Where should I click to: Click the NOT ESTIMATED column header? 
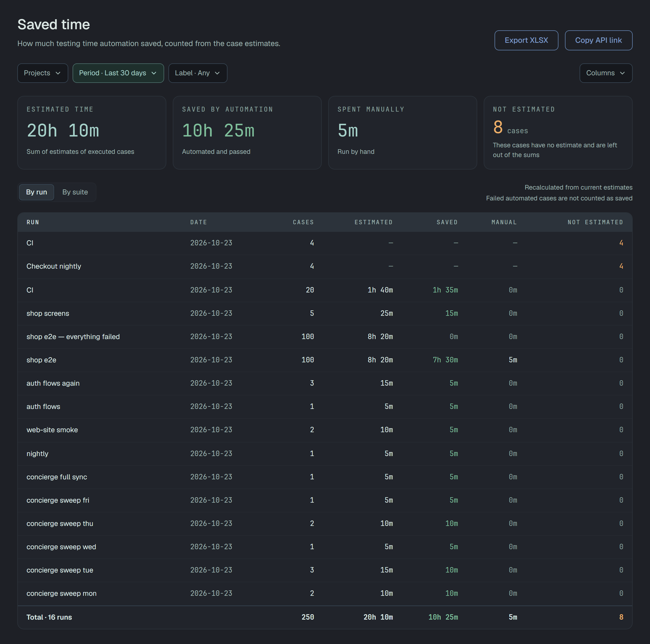(595, 222)
